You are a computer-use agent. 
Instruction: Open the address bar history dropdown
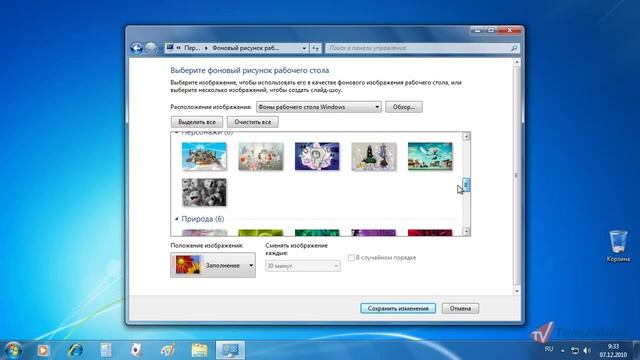click(x=304, y=48)
